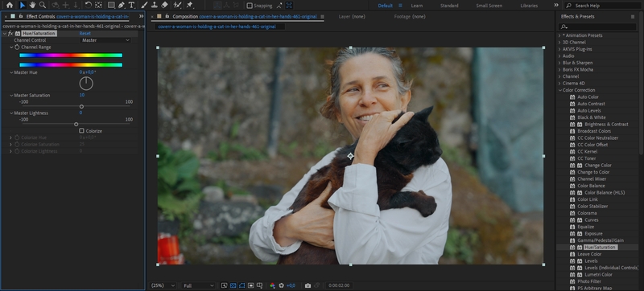Select the Eraser tool
The width and height of the screenshot is (644, 291).
click(165, 6)
